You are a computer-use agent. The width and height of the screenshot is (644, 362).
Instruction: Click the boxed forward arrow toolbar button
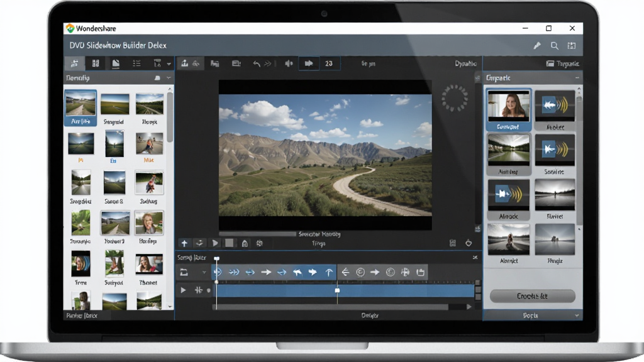tap(309, 63)
